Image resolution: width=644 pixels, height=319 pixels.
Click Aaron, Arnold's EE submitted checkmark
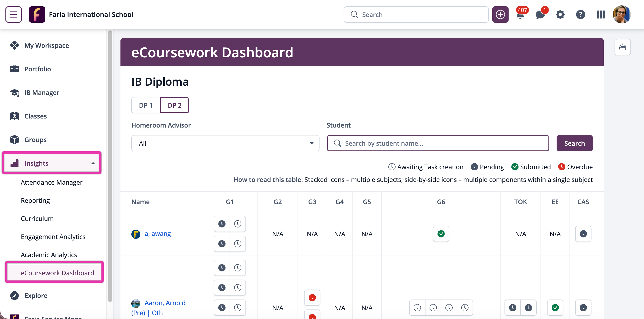pos(555,307)
